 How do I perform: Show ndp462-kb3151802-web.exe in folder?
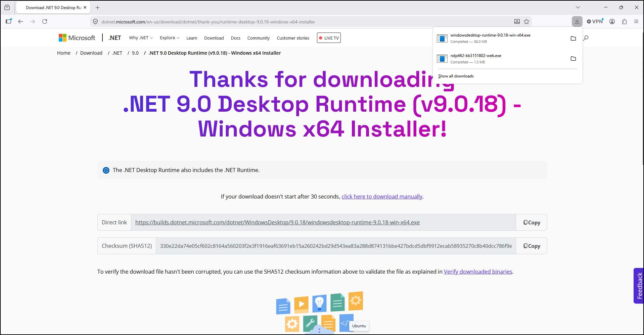573,59
